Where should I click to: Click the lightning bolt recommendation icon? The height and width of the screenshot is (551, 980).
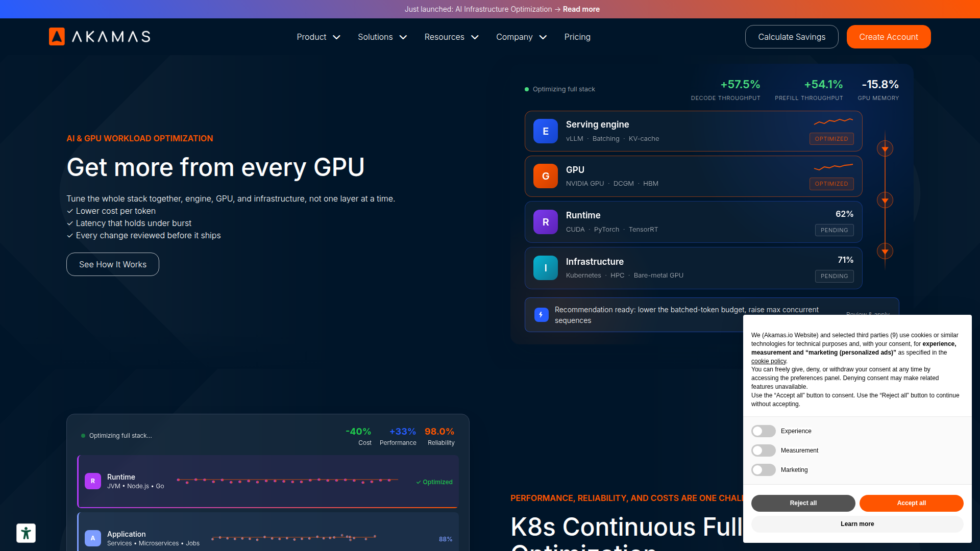point(541,315)
